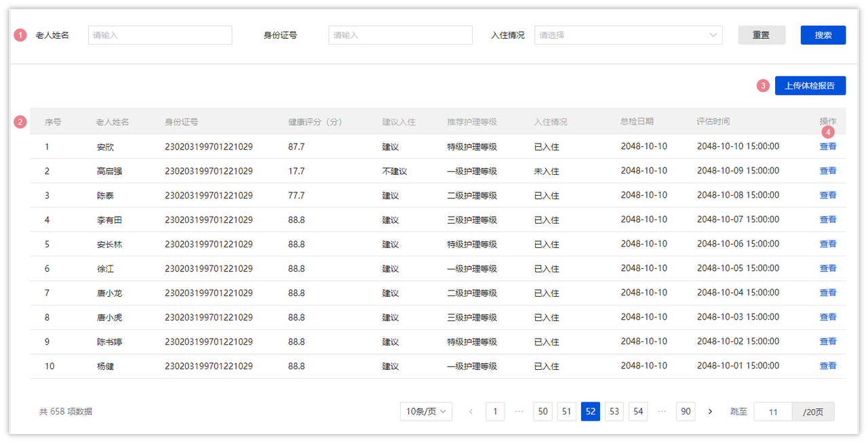Open 查看 link for 高启强
The image size is (868, 443).
[x=828, y=171]
